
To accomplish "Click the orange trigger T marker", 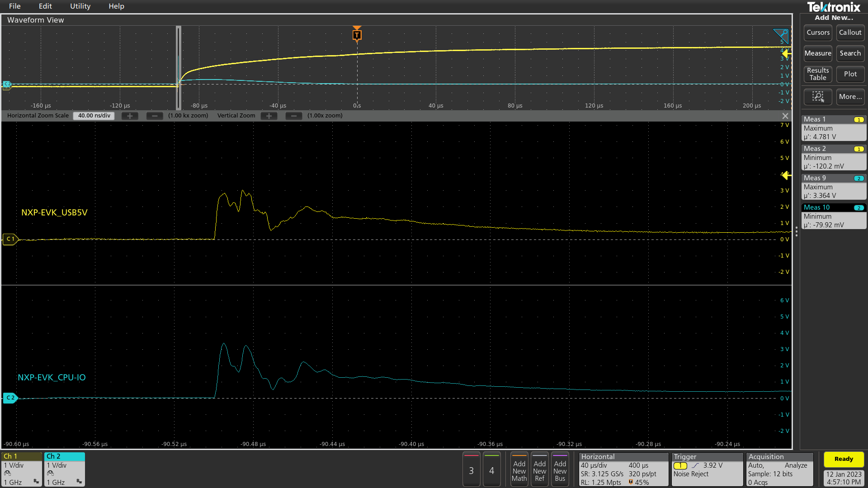I will [x=357, y=34].
